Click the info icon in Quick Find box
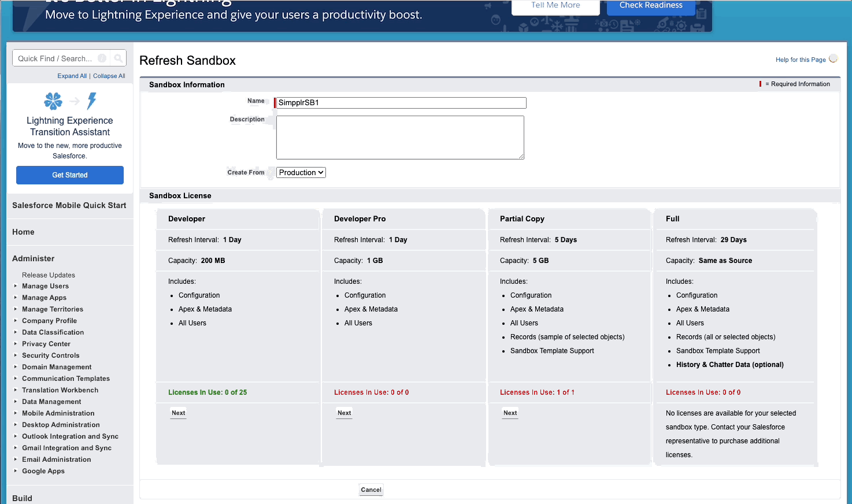This screenshot has width=852, height=504. pyautogui.click(x=102, y=58)
